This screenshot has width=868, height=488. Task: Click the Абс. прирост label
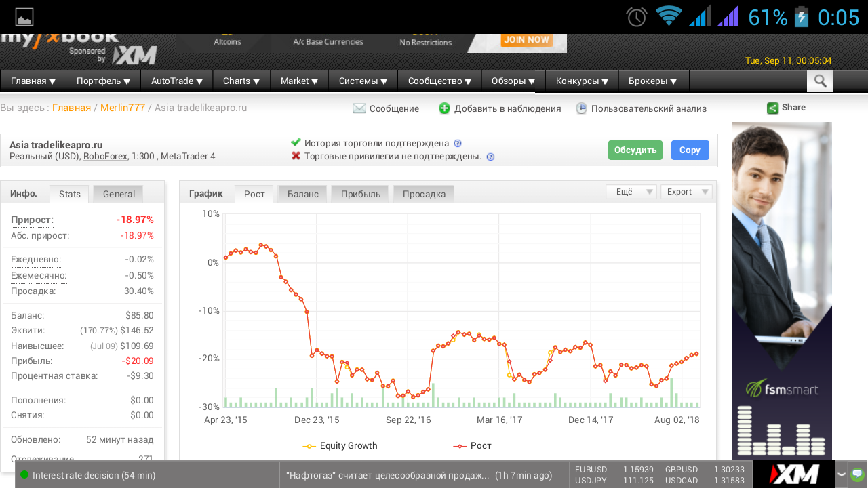tap(40, 236)
